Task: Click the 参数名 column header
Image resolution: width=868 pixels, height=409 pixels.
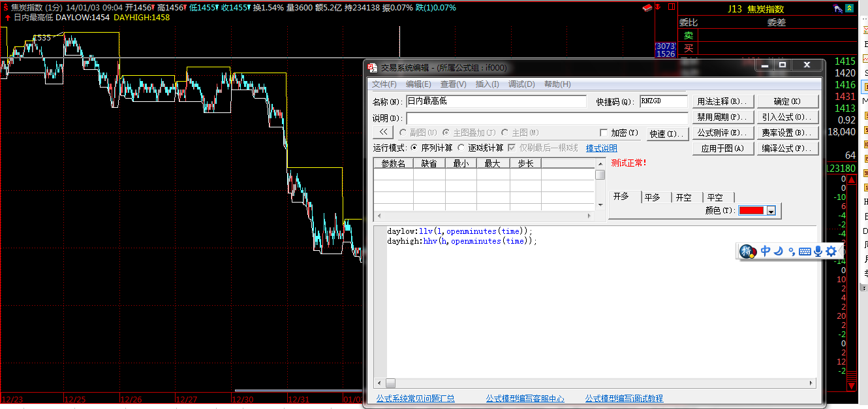Action: pyautogui.click(x=394, y=163)
